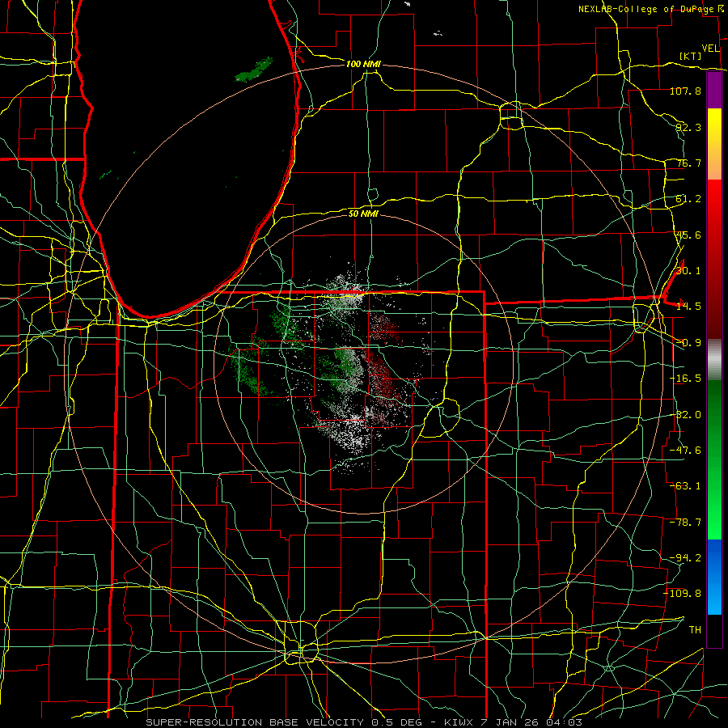
Task: Click the -32.0 velocity scale value
Action: click(685, 415)
